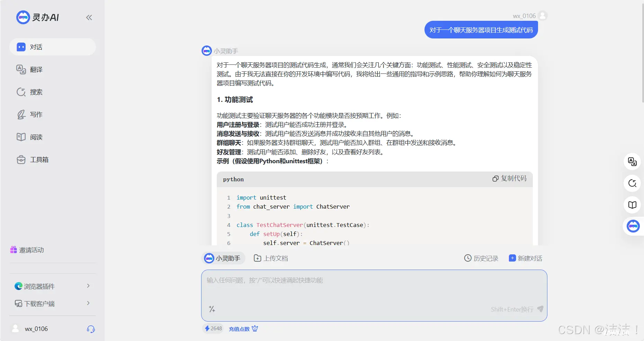This screenshot has width=644, height=341.
Task: Click the 小灵助手 avatar above the reply
Action: point(207,51)
